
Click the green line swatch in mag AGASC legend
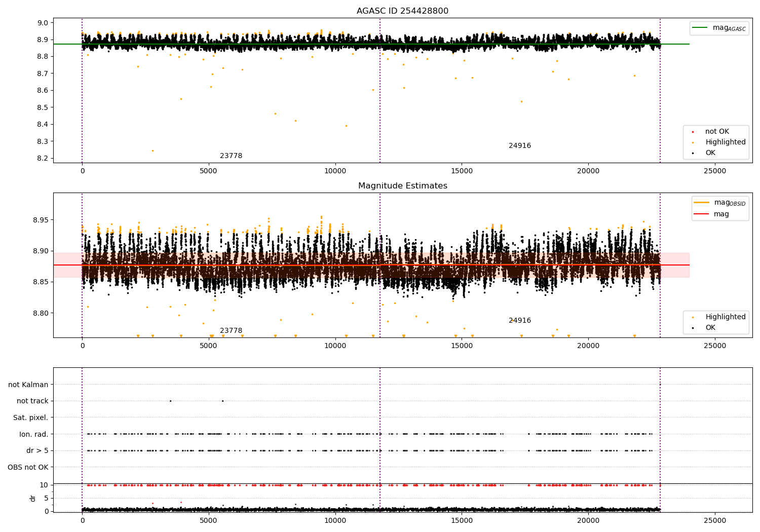pos(700,28)
